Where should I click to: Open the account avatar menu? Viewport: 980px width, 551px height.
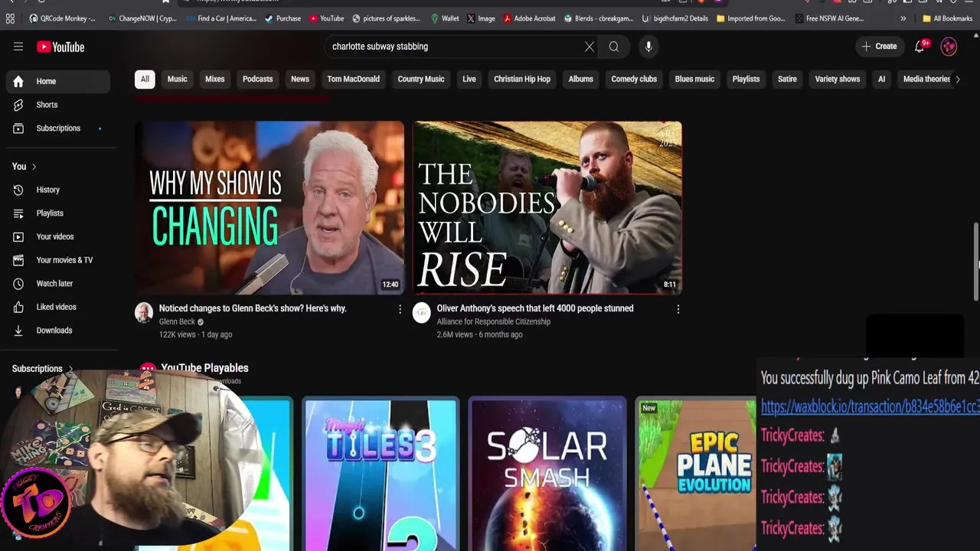pyautogui.click(x=949, y=47)
